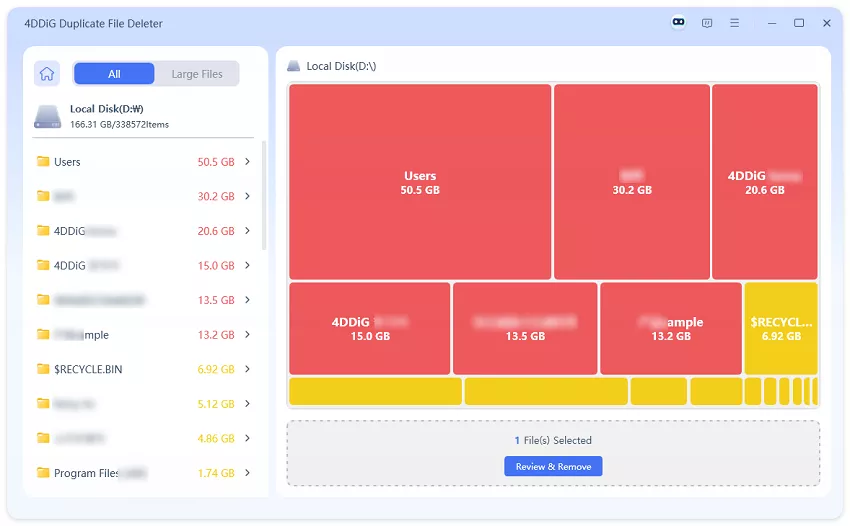
Task: Click the Local Disk(D:\) treemap title
Action: pos(341,66)
